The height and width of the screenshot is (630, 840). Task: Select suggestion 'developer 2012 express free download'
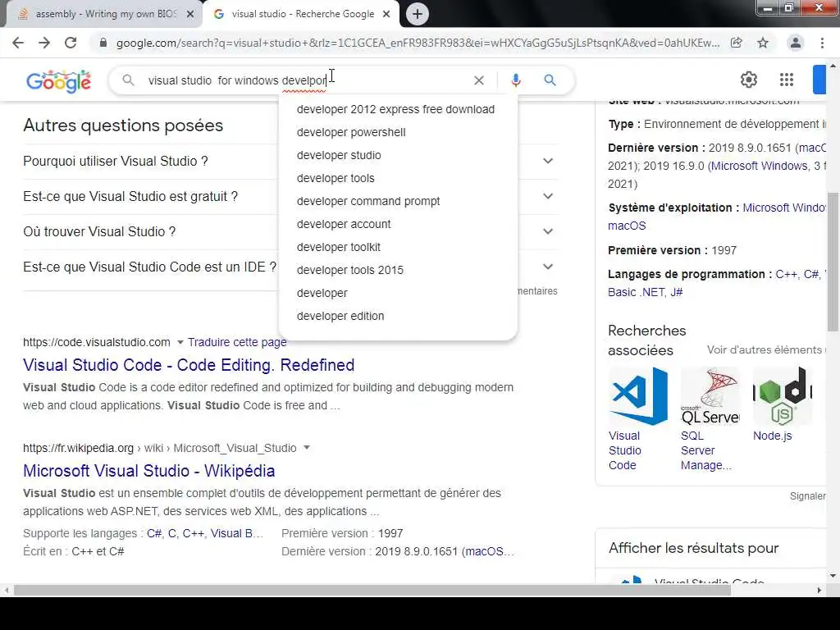tap(398, 109)
